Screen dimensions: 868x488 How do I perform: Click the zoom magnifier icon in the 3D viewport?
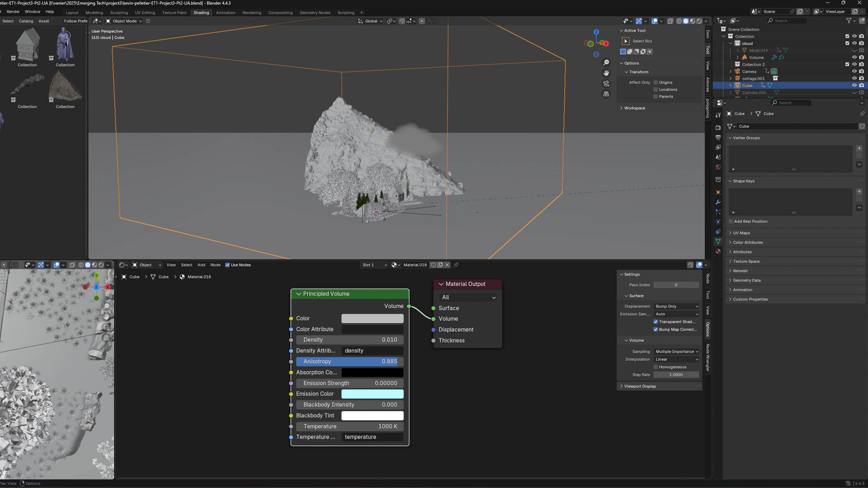(606, 62)
